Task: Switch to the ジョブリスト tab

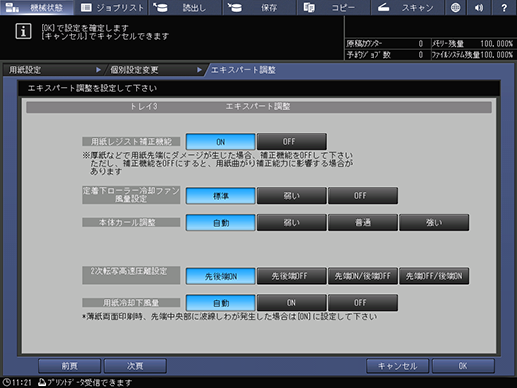Action: [x=112, y=7]
